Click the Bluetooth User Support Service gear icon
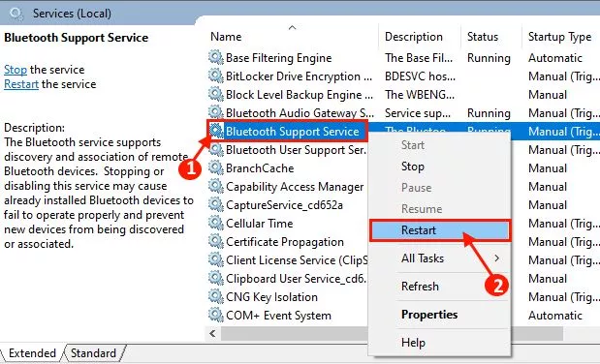Viewport: 600px width, 364px height. [x=216, y=149]
